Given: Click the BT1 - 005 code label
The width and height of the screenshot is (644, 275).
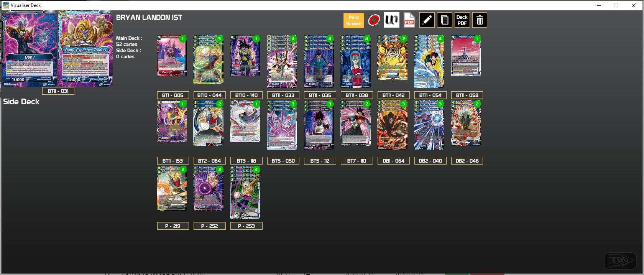Looking at the screenshot, I should point(173,95).
